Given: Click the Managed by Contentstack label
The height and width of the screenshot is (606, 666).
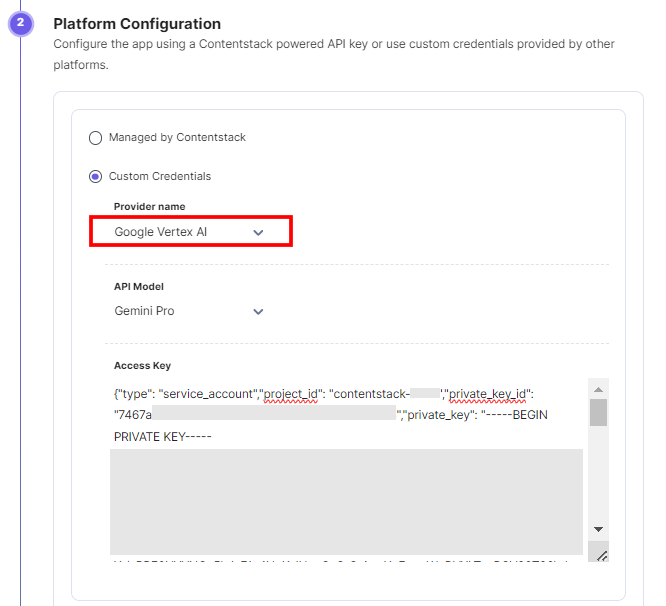Looking at the screenshot, I should [x=177, y=138].
